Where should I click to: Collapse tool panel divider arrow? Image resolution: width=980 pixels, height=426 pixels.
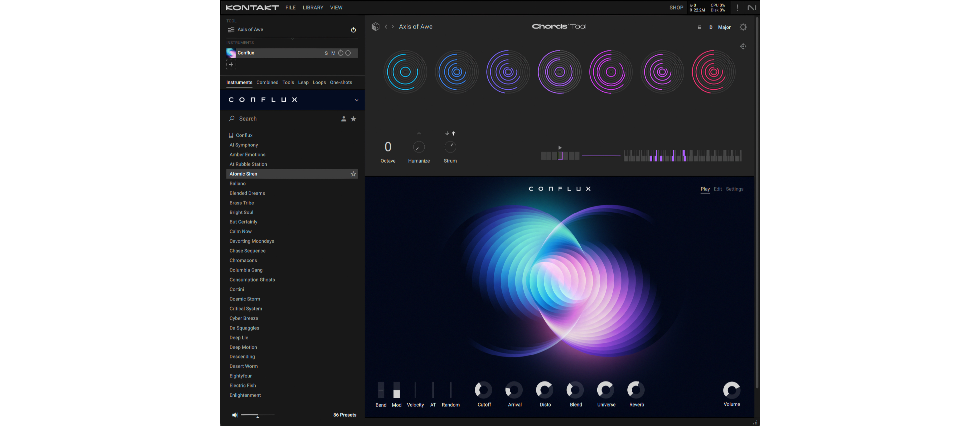(x=292, y=38)
